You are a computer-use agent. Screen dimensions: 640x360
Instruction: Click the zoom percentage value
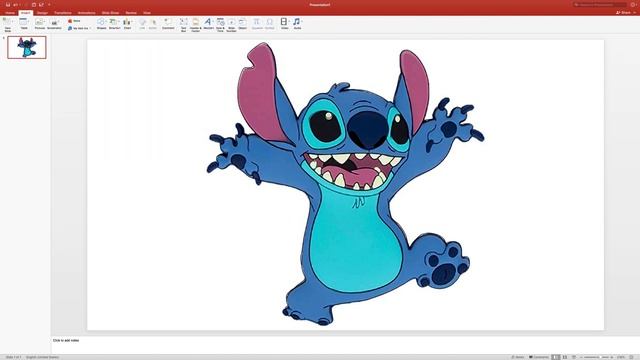tap(621, 357)
